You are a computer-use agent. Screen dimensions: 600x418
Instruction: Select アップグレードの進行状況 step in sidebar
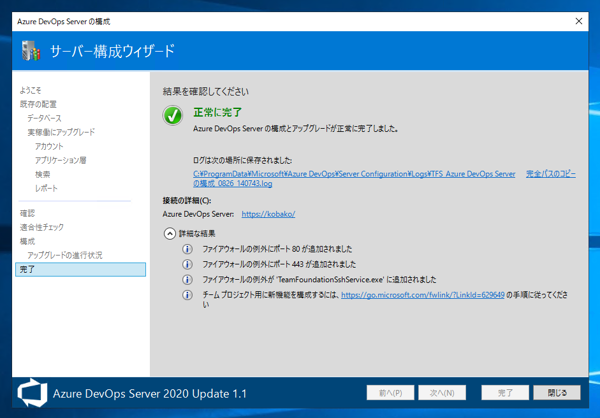pos(65,255)
